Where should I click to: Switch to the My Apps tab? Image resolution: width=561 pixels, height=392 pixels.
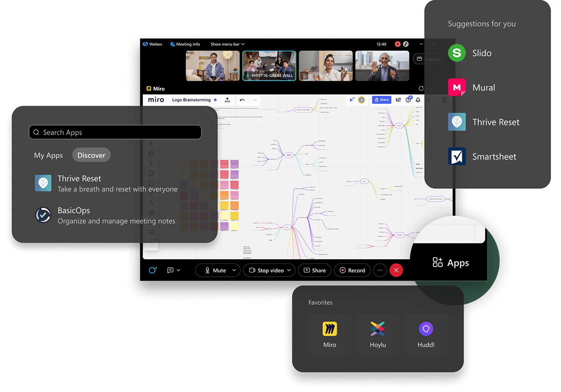click(x=49, y=155)
